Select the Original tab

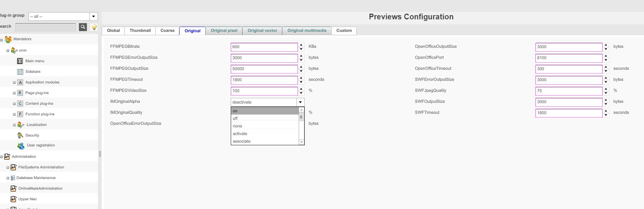(x=192, y=31)
